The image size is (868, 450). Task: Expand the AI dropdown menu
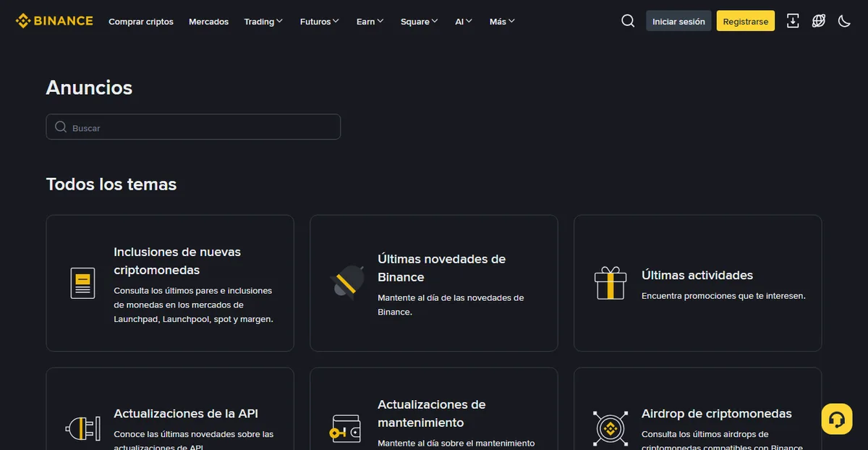click(x=464, y=22)
